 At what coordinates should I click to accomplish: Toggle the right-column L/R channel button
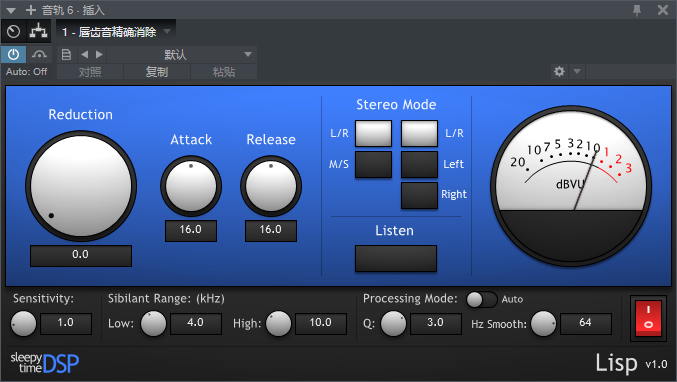pos(419,133)
